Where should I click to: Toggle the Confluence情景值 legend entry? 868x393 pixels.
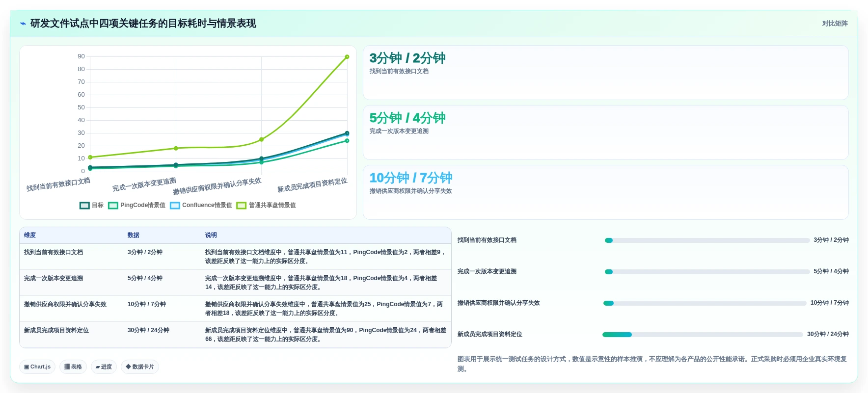click(201, 205)
